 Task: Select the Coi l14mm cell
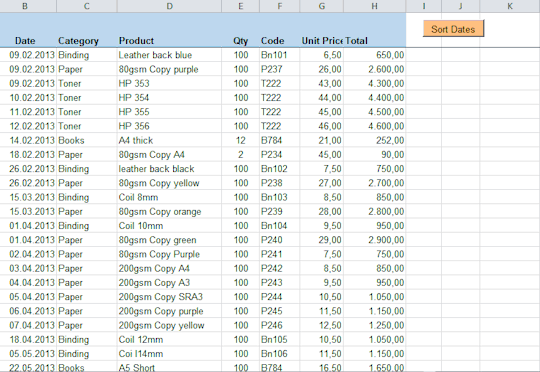(x=169, y=354)
